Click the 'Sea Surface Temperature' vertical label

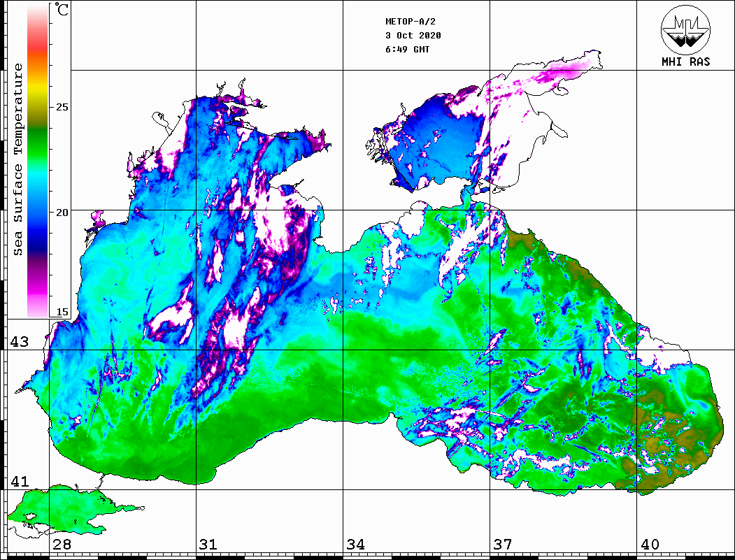point(17,159)
